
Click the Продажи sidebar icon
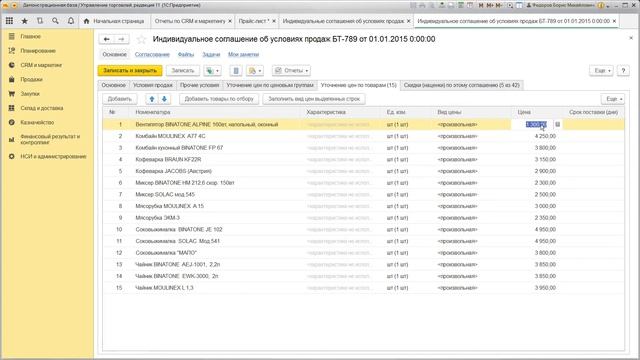[x=11, y=79]
